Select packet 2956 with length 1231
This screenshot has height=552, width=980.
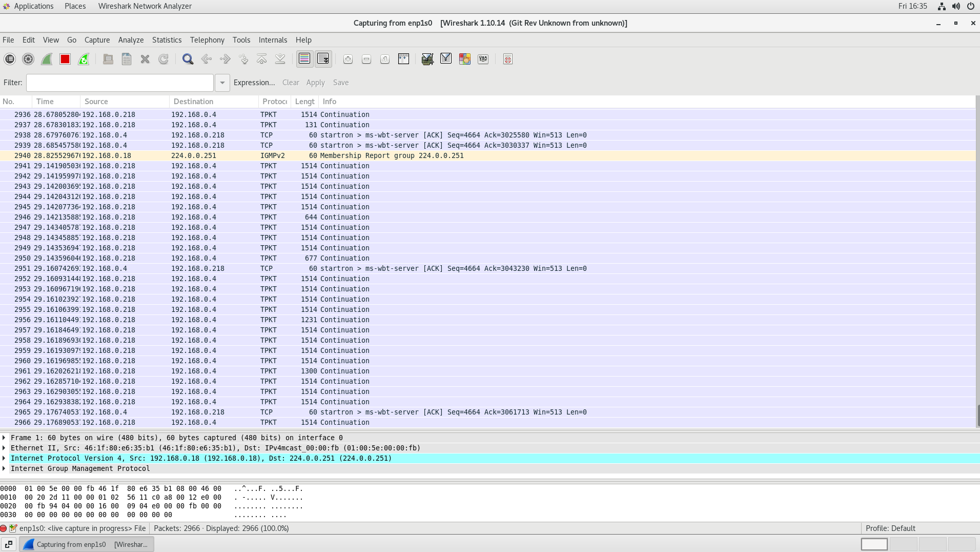click(487, 320)
